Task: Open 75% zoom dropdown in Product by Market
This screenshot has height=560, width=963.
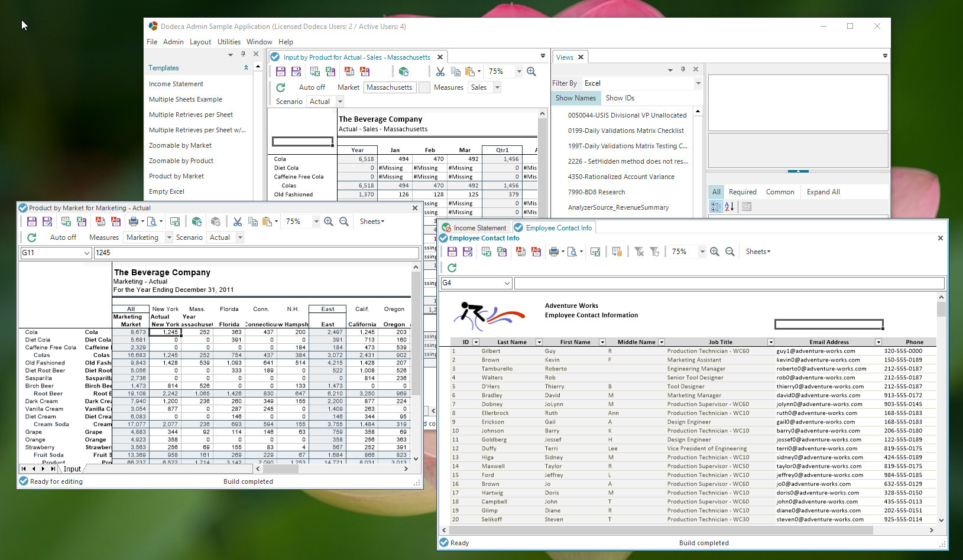Action: pyautogui.click(x=316, y=222)
